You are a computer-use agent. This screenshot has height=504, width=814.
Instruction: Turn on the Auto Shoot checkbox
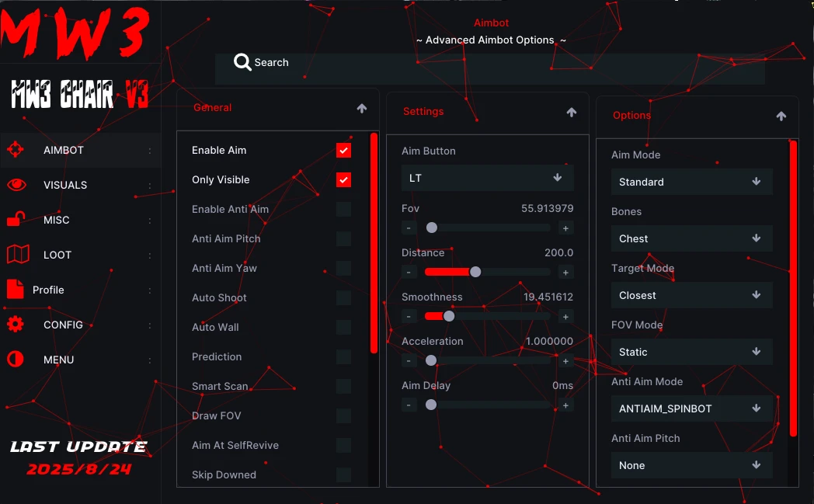(x=343, y=298)
